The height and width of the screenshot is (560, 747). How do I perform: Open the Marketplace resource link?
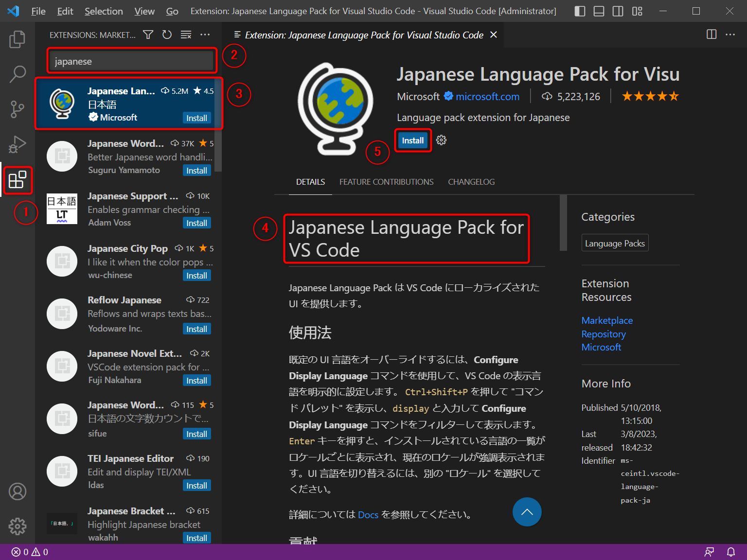(x=607, y=320)
